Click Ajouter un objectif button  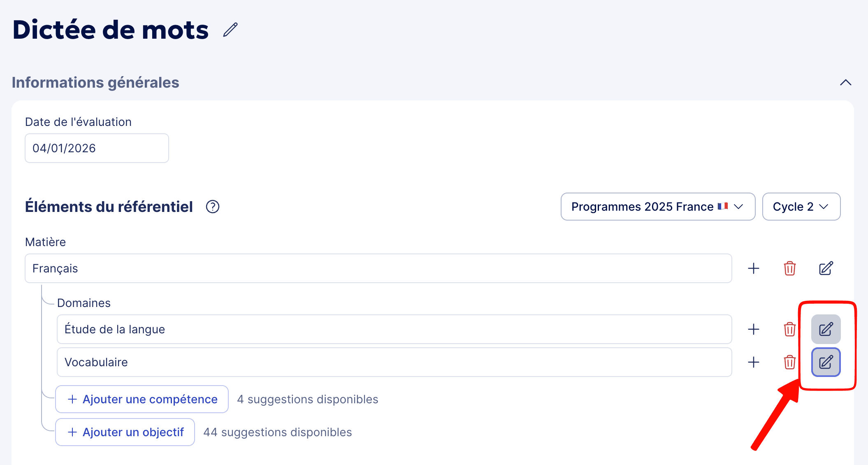click(x=125, y=432)
